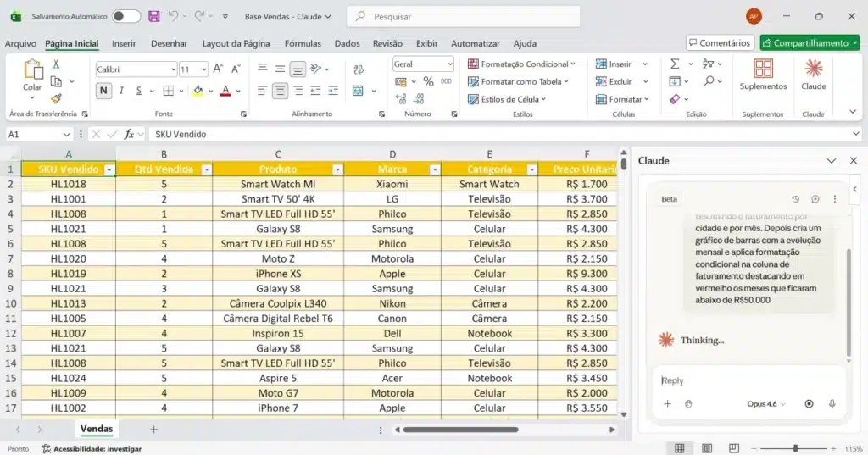This screenshot has width=868, height=455.
Task: Open SKU Vendido column filter dropdown
Action: point(109,170)
